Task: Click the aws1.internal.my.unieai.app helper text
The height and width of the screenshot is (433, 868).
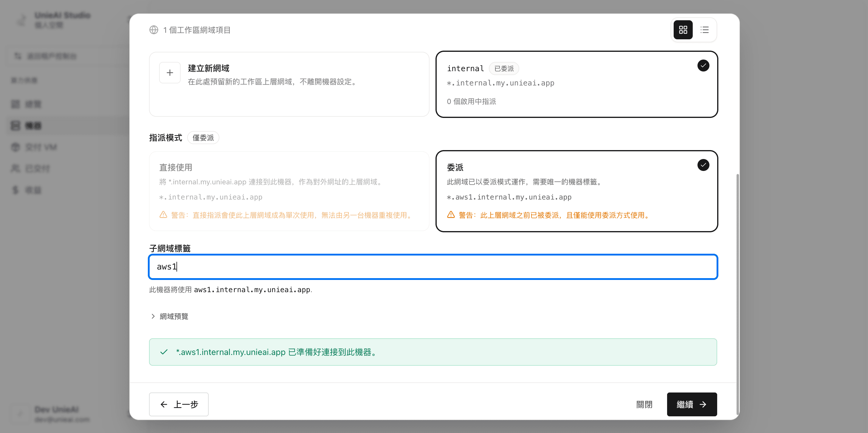Action: click(252, 289)
